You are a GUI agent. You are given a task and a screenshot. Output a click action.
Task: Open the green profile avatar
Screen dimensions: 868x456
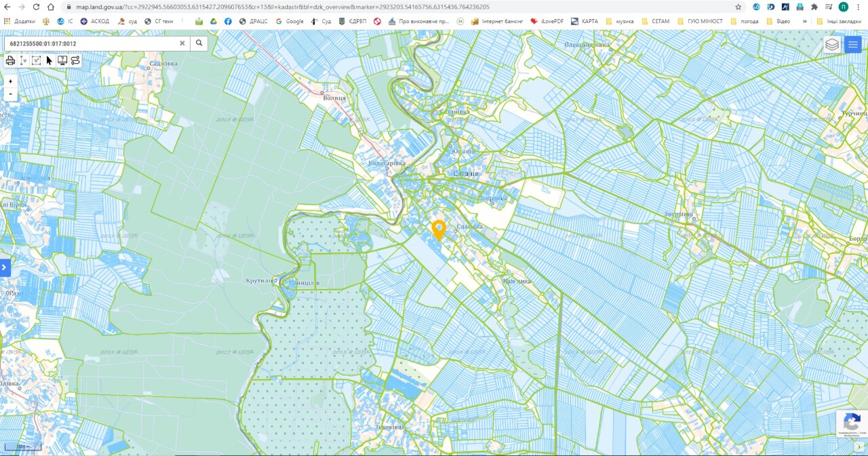(x=844, y=7)
